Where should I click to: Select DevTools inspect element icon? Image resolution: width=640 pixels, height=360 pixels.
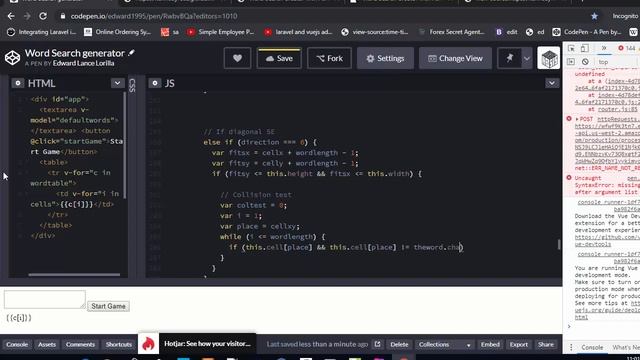(571, 48)
